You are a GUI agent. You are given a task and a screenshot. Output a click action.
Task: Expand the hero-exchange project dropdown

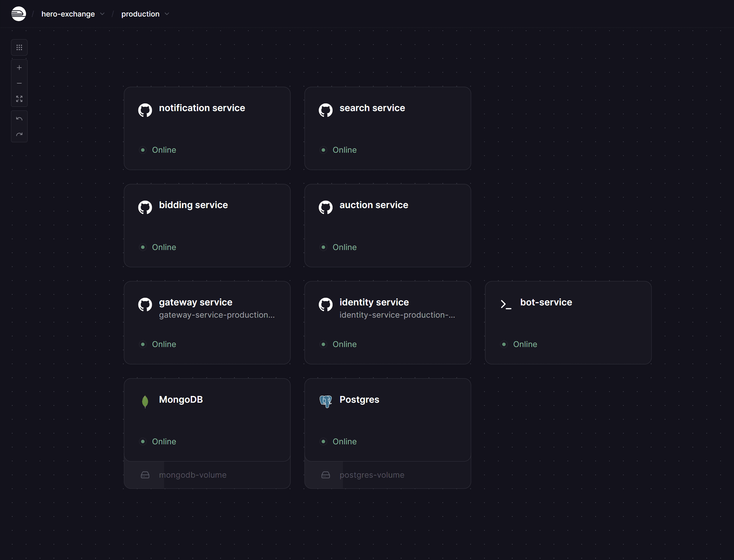[x=102, y=14]
